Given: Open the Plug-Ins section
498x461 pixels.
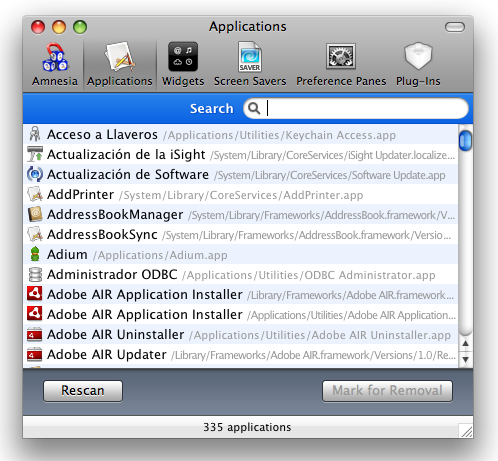Looking at the screenshot, I should [x=418, y=64].
